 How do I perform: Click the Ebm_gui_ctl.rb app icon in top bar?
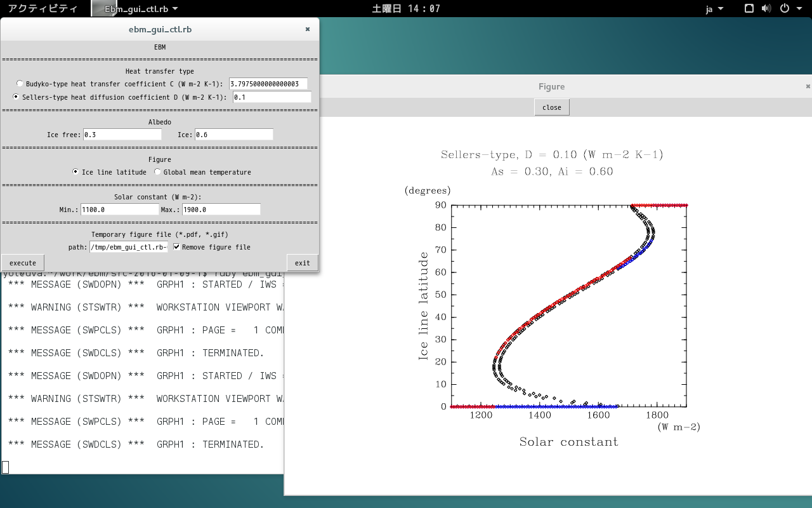pyautogui.click(x=100, y=8)
